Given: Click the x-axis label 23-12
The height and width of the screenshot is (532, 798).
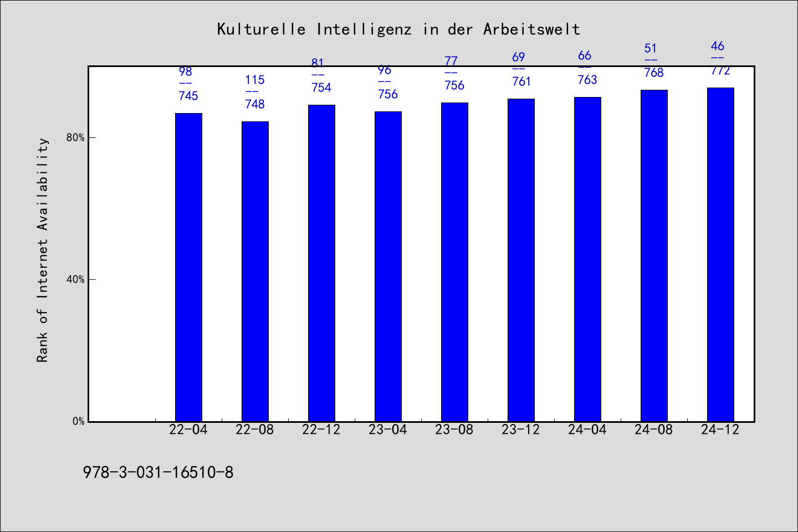Looking at the screenshot, I should tap(521, 429).
